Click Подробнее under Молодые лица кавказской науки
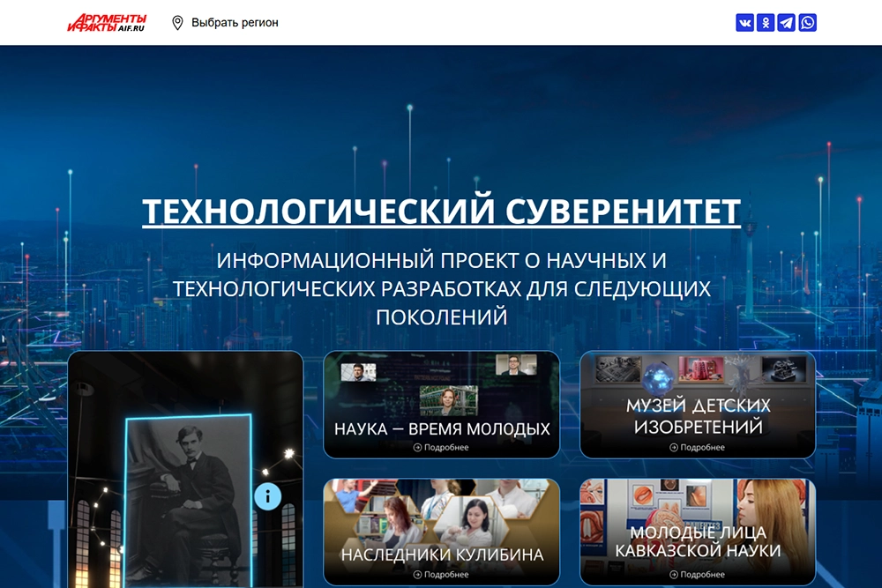Image resolution: width=882 pixels, height=588 pixels. click(x=702, y=575)
